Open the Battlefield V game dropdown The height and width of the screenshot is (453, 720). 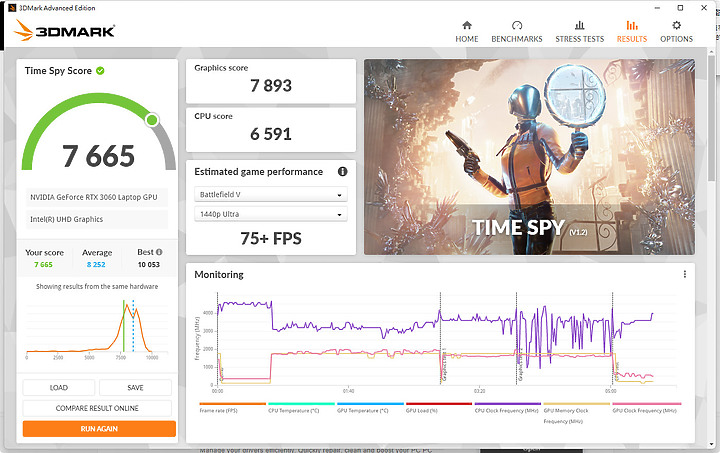click(270, 194)
